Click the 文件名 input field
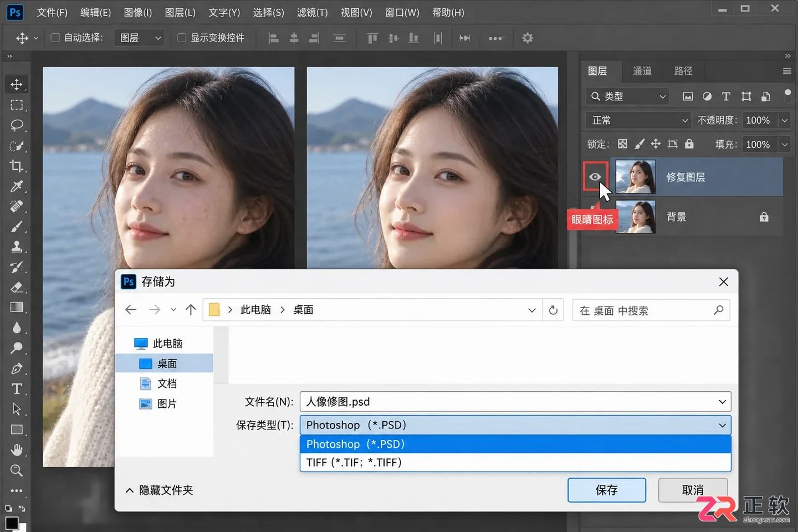The height and width of the screenshot is (532, 798). coord(515,402)
